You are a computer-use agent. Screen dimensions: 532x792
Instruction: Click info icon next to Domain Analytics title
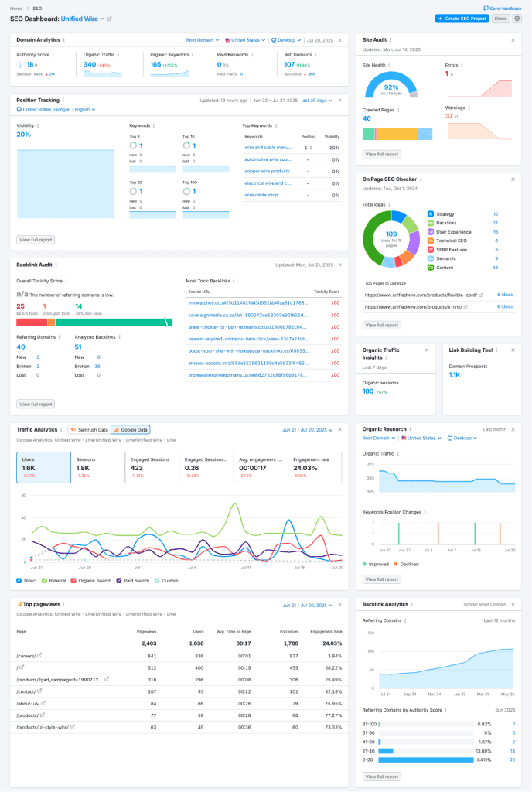[x=63, y=39]
